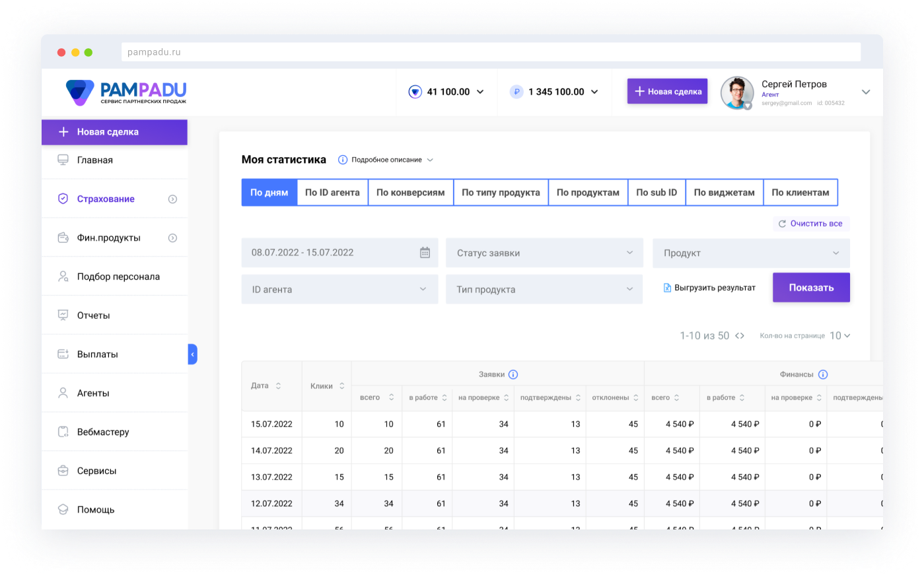Viewport: 924px width, 577px height.
Task: Open the Кол-во на странице selector
Action: (x=839, y=335)
